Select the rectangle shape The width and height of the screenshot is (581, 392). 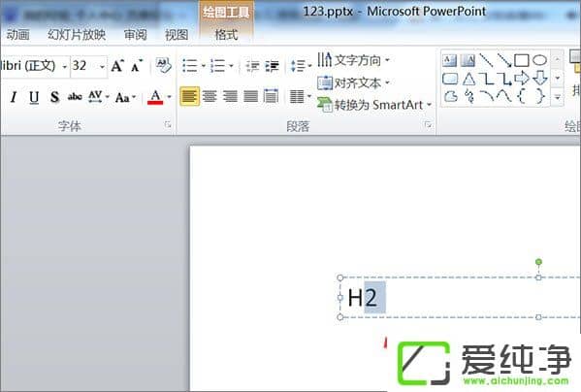coord(521,60)
